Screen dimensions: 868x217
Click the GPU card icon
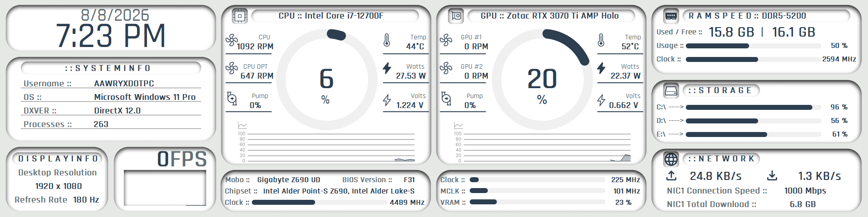click(x=456, y=16)
